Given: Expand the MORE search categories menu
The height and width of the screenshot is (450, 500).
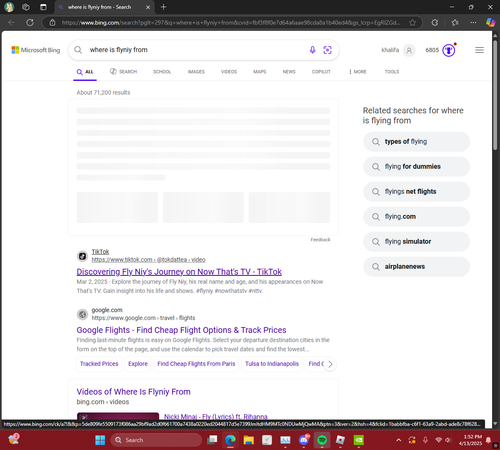Looking at the screenshot, I should (358, 72).
